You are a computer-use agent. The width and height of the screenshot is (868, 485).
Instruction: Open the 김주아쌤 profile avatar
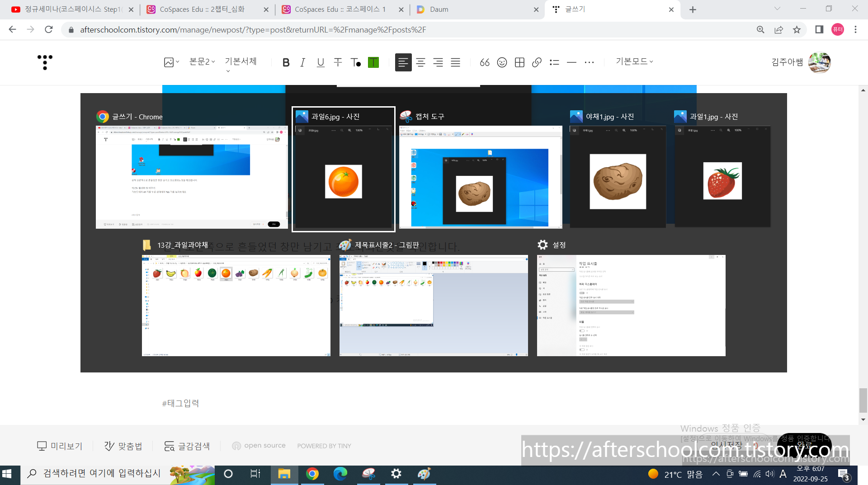[819, 62]
